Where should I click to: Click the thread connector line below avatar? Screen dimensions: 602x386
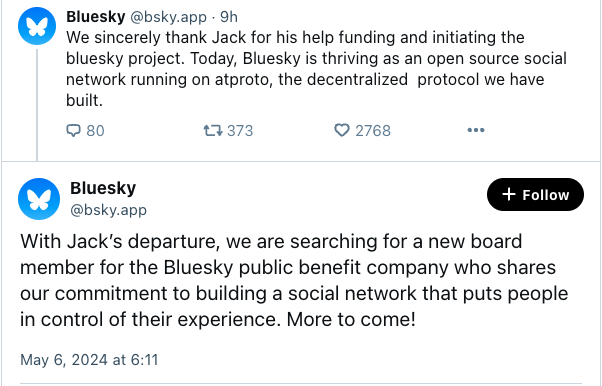coord(37,104)
